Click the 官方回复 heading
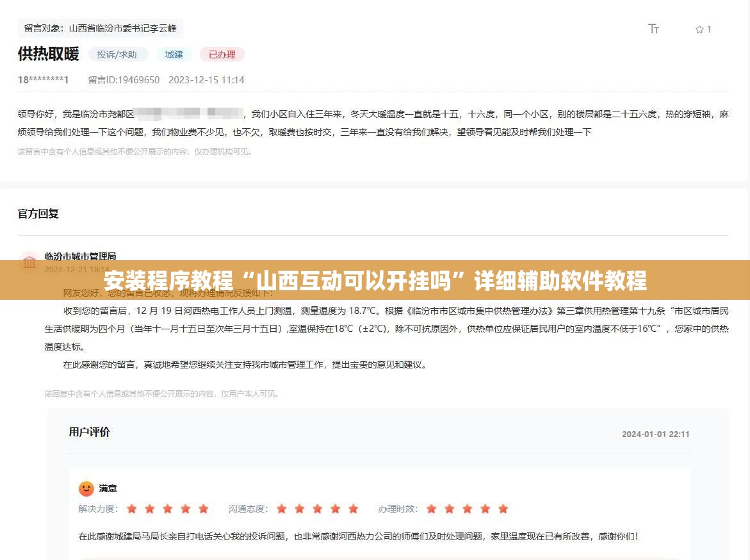The width and height of the screenshot is (750, 560). (x=38, y=213)
